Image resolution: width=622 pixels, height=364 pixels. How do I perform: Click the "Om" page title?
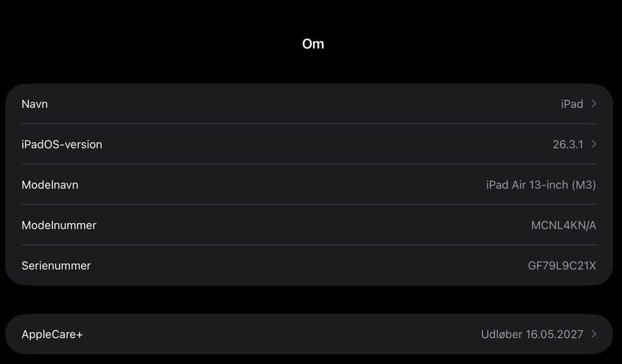click(313, 44)
